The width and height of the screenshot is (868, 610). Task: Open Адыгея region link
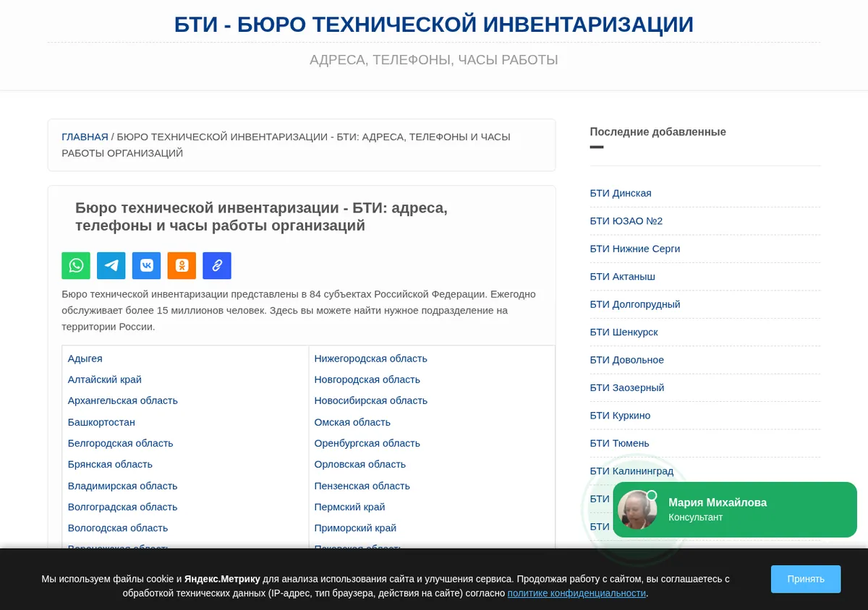click(x=85, y=358)
